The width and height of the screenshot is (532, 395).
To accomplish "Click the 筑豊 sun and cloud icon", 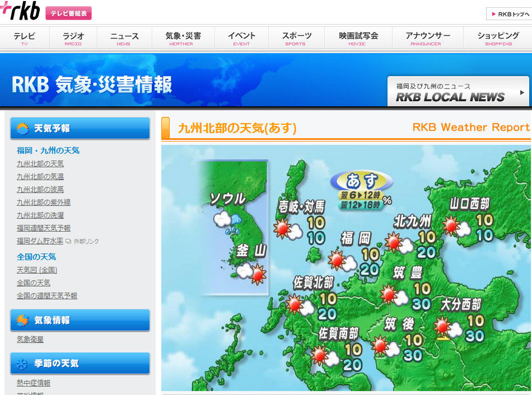I will [394, 295].
